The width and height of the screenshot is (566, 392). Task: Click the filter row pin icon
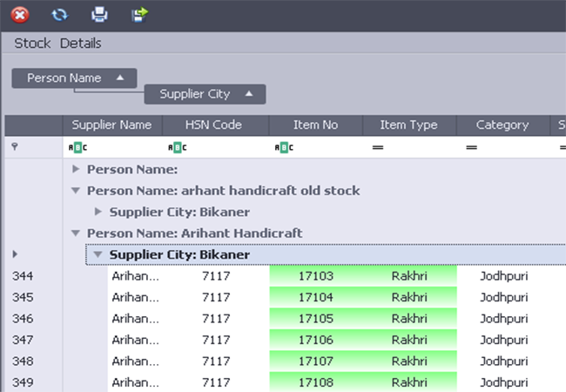pyautogui.click(x=15, y=146)
